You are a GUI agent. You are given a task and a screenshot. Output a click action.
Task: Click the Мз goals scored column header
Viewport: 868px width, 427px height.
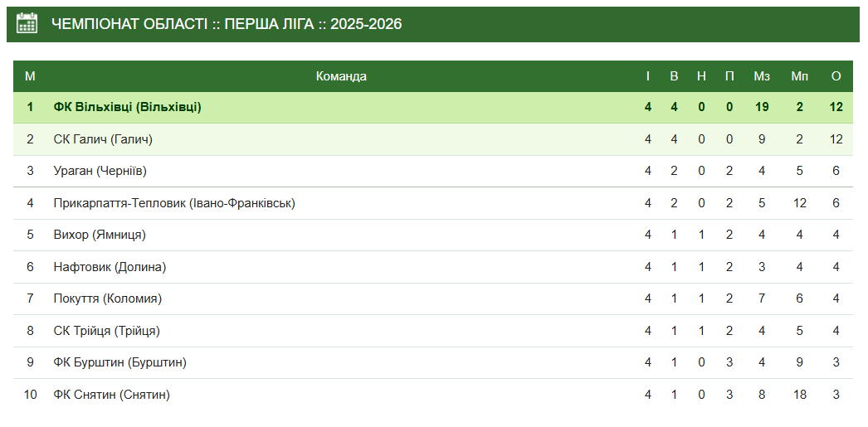coord(762,76)
